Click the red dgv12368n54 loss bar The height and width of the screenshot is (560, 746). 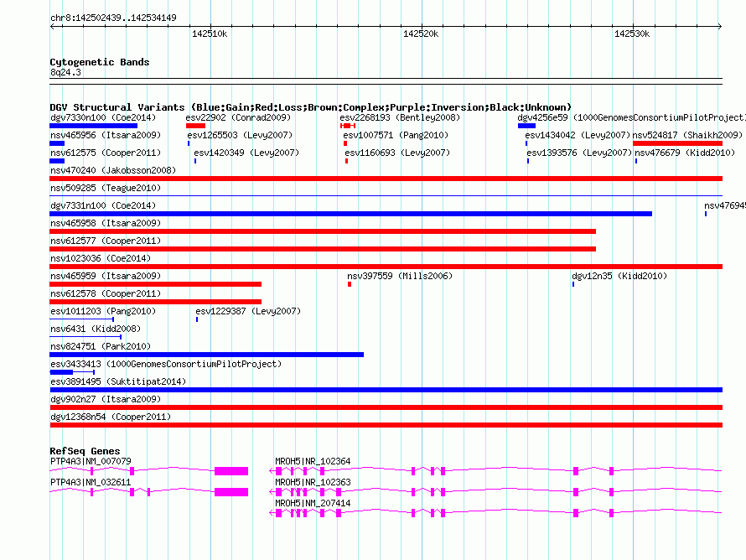coord(386,425)
